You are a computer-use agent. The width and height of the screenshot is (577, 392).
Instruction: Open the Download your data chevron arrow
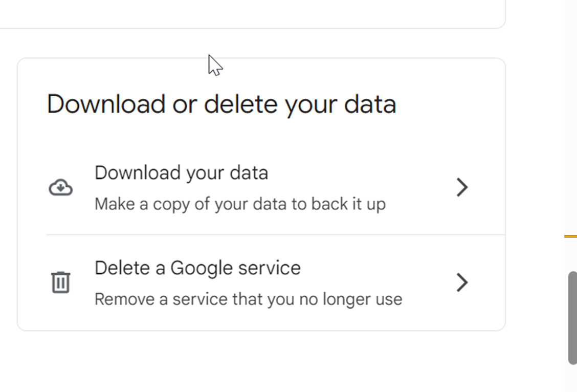click(x=462, y=187)
